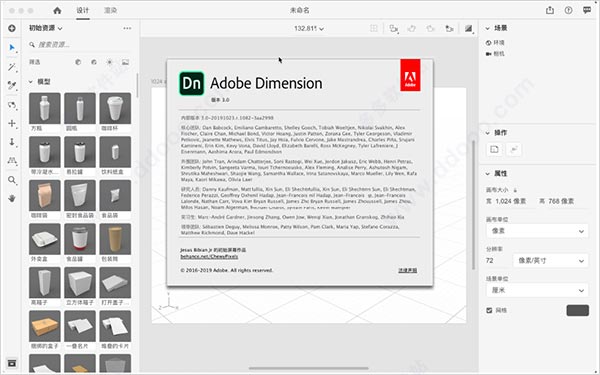Screen dimensions: 600x375
Task: Collapse the 操作 (Actions) panel
Action: pyautogui.click(x=488, y=133)
